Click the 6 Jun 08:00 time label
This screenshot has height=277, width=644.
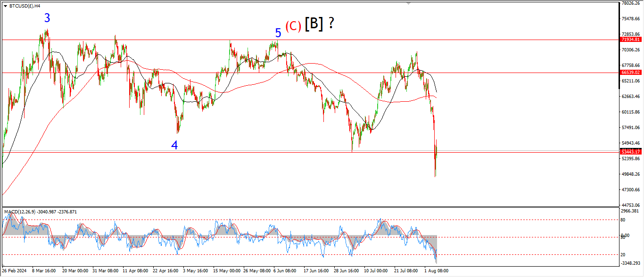(285, 271)
